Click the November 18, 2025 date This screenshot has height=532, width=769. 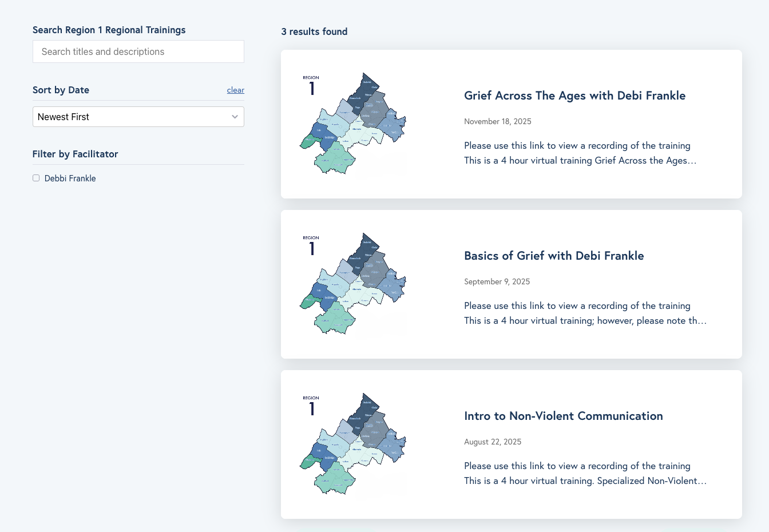pyautogui.click(x=498, y=121)
